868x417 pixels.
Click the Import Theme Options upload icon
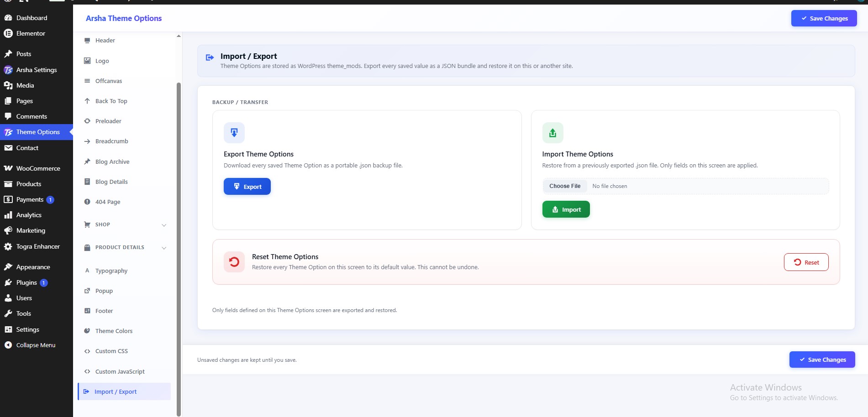click(553, 133)
